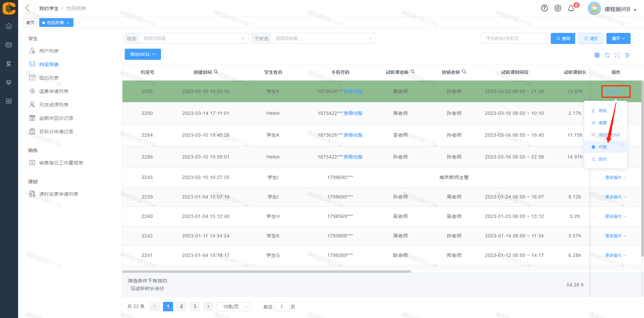This screenshot has height=318, width=644.
Task: Open the 10条/页 page size selector
Action: [x=233, y=307]
